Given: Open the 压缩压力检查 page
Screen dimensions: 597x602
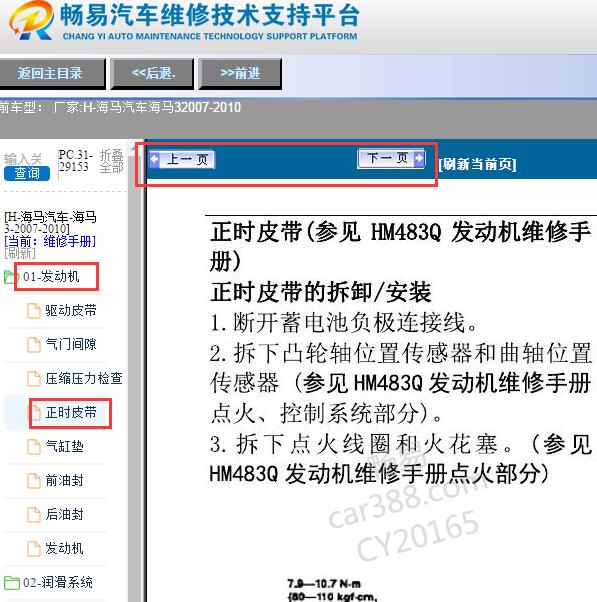Looking at the screenshot, I should [84, 378].
